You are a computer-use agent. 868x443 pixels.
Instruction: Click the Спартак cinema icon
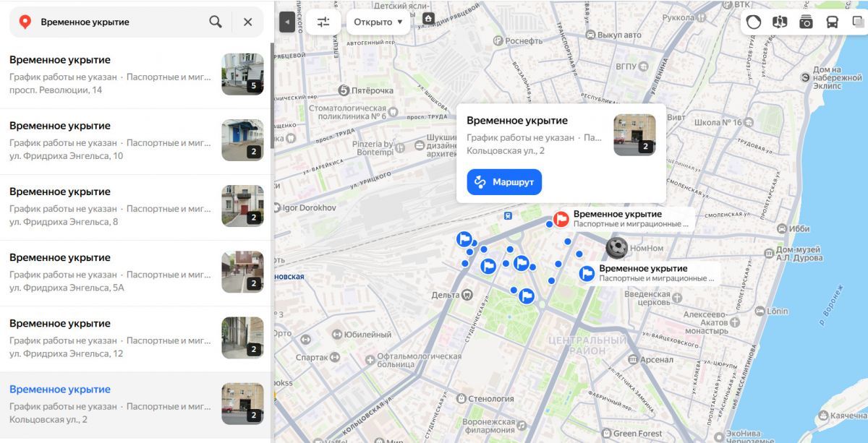click(336, 357)
